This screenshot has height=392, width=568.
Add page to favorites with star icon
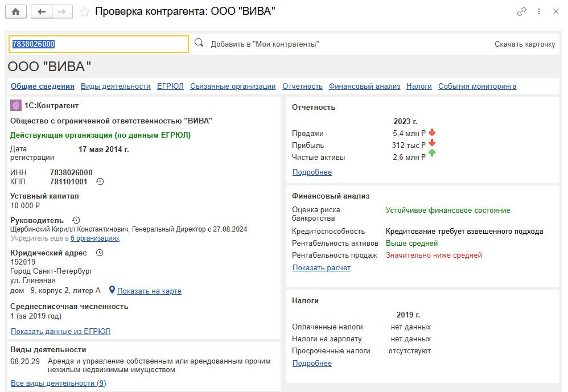tap(85, 11)
